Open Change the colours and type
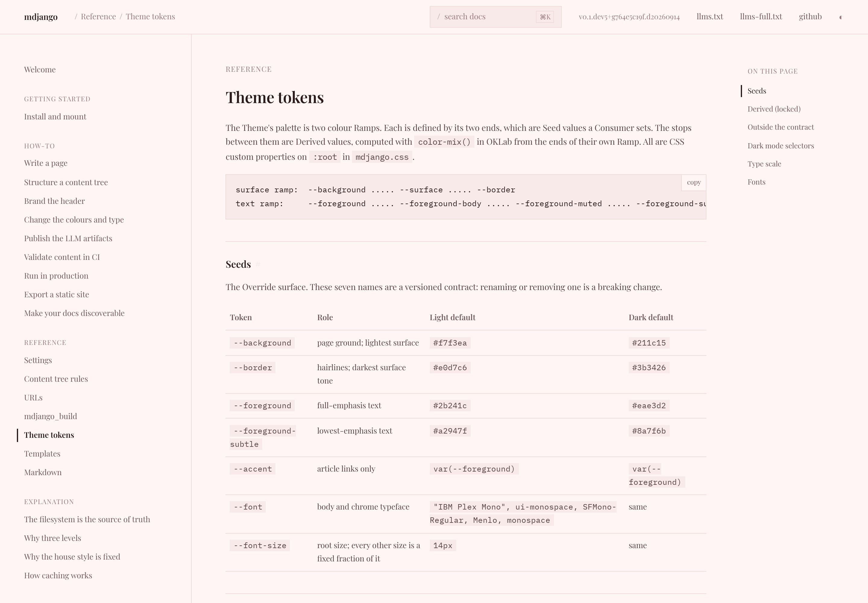The height and width of the screenshot is (603, 868). click(x=74, y=220)
